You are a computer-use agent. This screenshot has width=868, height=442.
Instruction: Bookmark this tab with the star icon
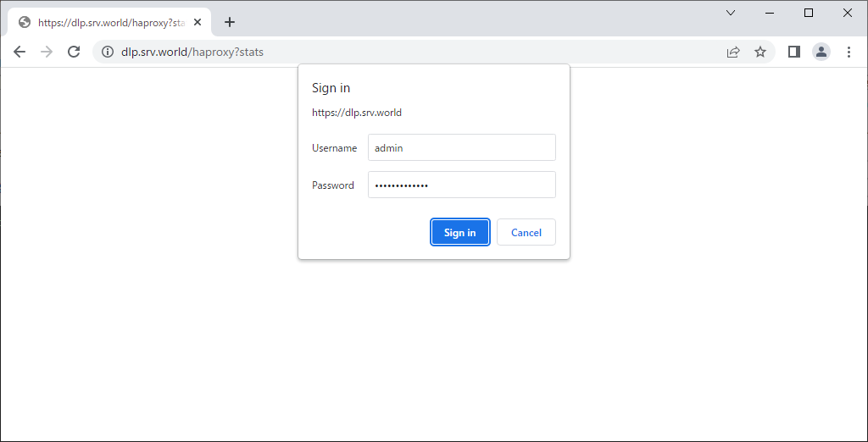[760, 52]
